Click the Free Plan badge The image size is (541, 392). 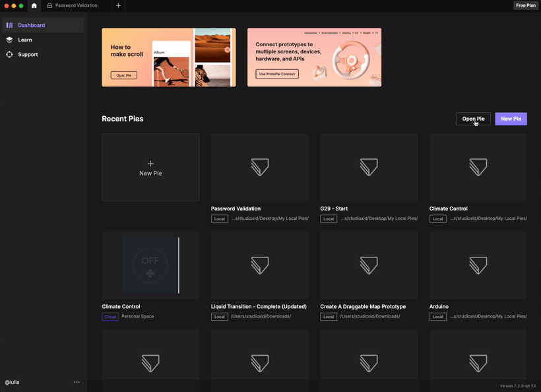point(525,5)
